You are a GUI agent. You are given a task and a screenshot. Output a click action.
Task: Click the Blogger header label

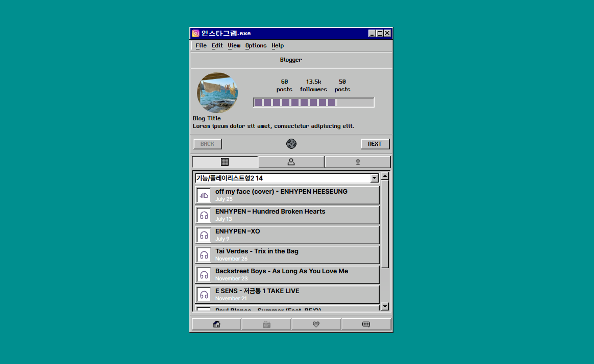(x=291, y=60)
